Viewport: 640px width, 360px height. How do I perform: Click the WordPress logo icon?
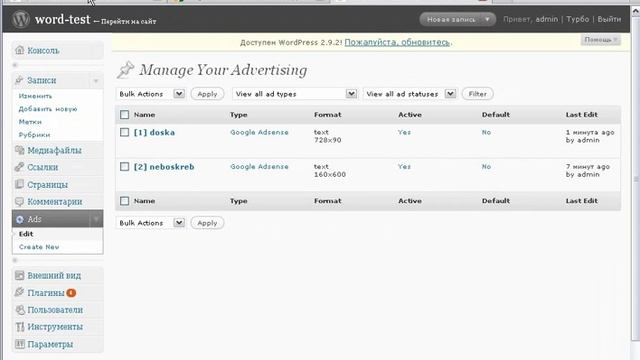[x=20, y=19]
